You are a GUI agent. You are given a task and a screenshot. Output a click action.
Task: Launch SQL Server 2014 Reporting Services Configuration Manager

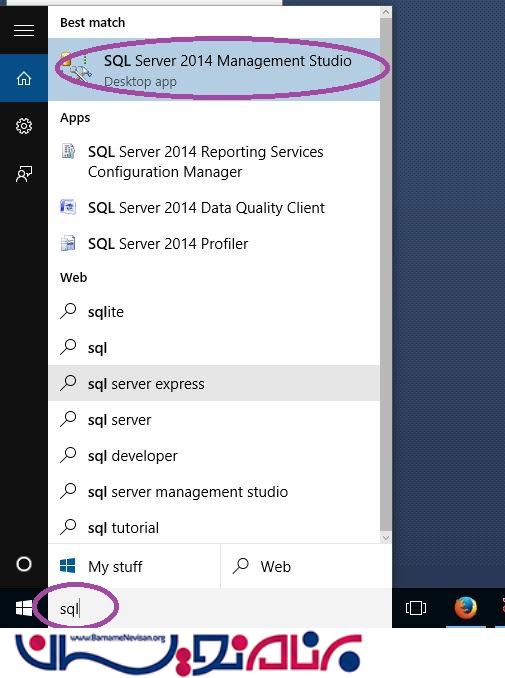pyautogui.click(x=214, y=162)
